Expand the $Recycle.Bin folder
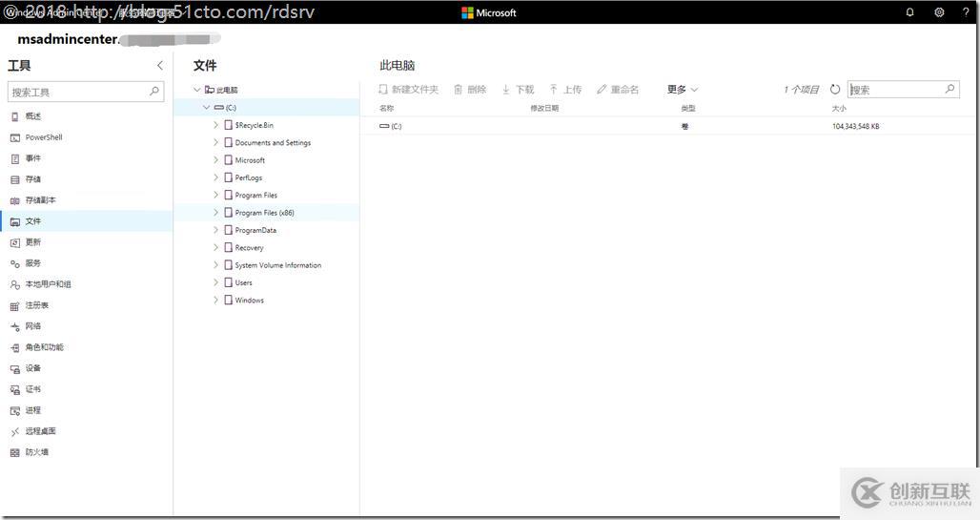 point(216,125)
